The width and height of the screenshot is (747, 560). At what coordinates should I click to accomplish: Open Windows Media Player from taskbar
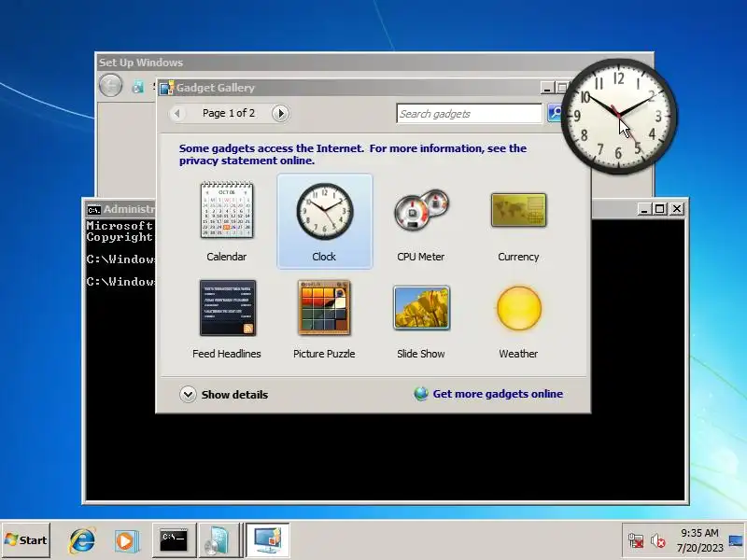pyautogui.click(x=127, y=541)
